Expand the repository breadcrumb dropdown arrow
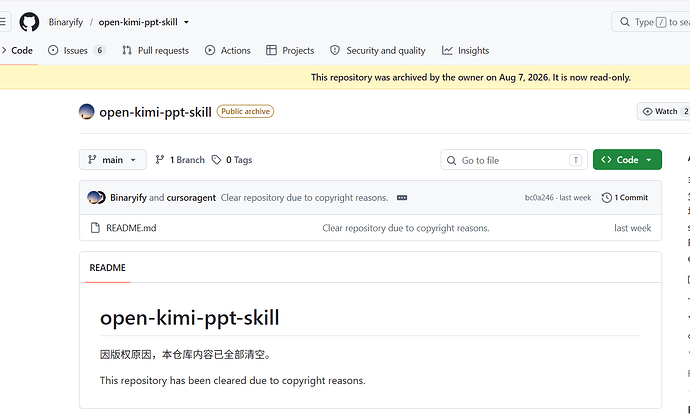This screenshot has width=690, height=414. click(186, 22)
